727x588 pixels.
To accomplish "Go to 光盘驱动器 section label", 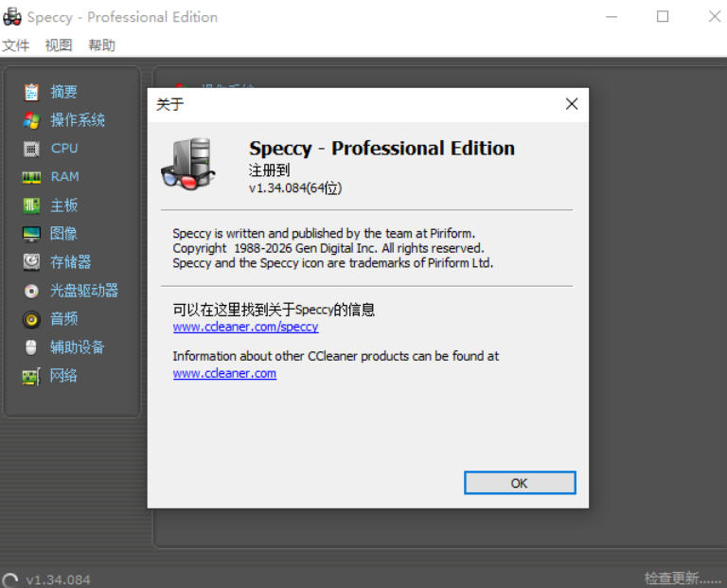I will click(84, 291).
